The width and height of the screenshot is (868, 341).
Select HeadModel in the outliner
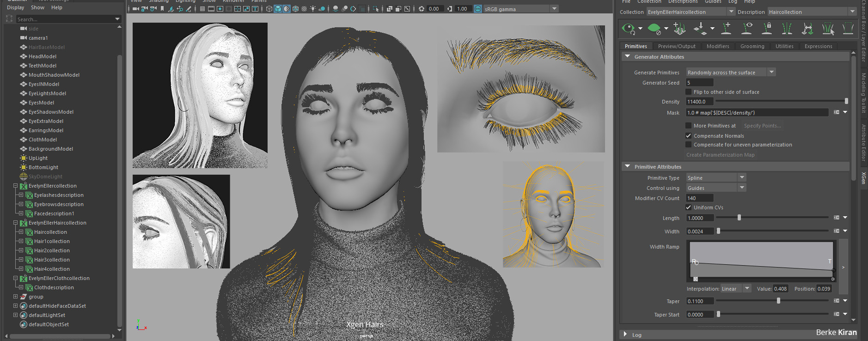pos(43,56)
